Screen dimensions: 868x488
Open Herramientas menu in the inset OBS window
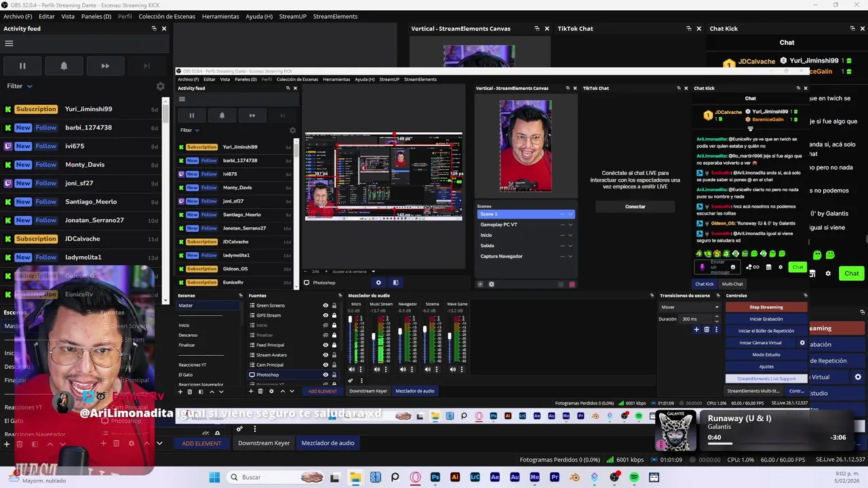point(336,79)
